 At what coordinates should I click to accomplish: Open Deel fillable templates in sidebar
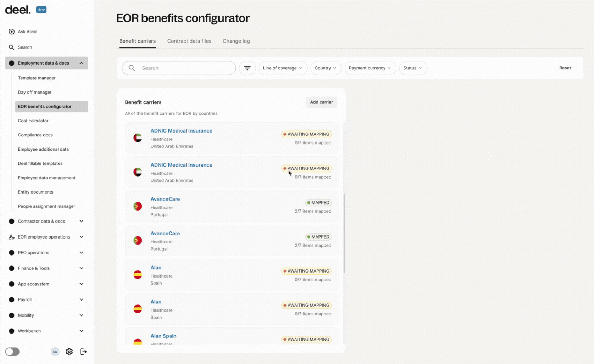tap(40, 163)
